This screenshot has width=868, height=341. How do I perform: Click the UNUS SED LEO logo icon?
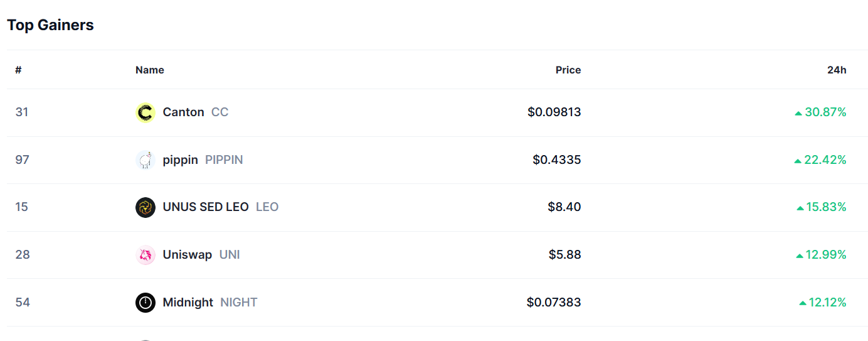click(x=146, y=207)
